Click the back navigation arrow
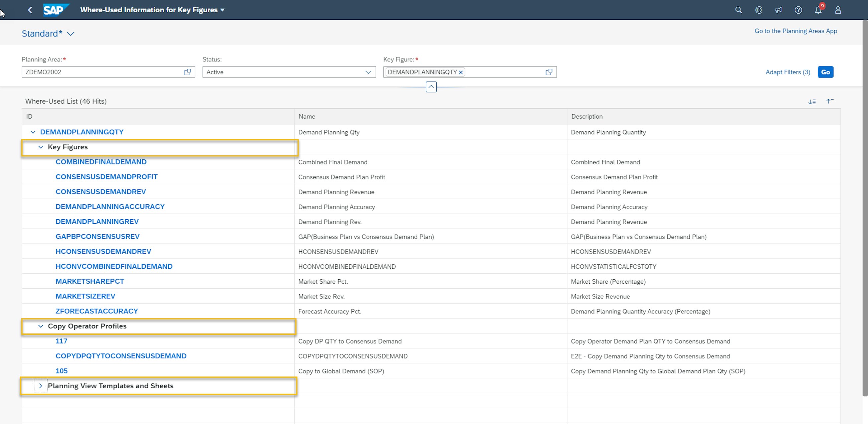868x424 pixels. (x=30, y=10)
